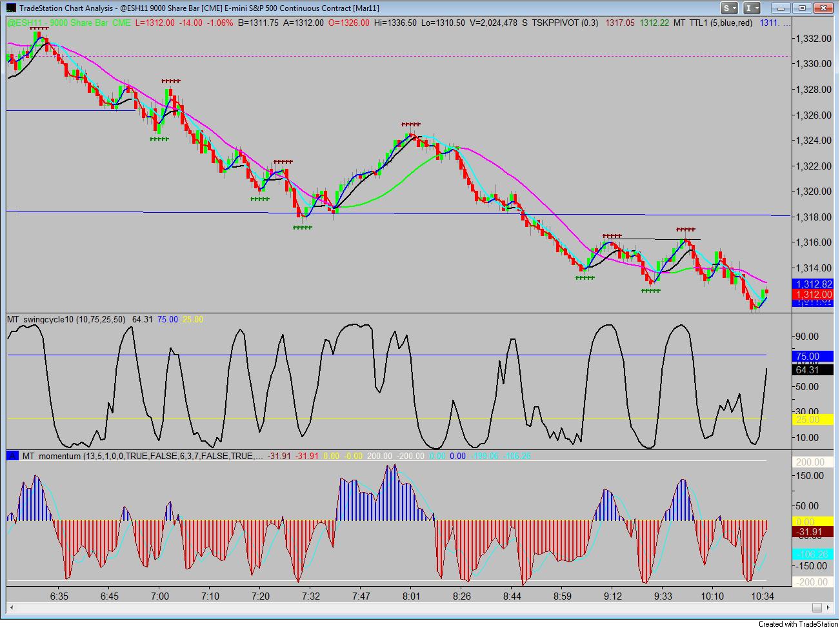
Task: Click the 1,324.00 price axis label
Action: (814, 141)
